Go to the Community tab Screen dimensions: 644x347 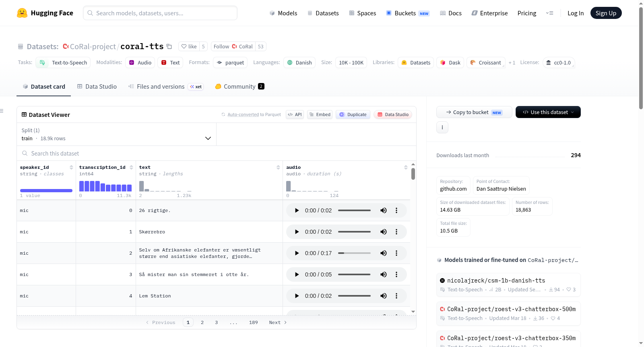coord(240,86)
